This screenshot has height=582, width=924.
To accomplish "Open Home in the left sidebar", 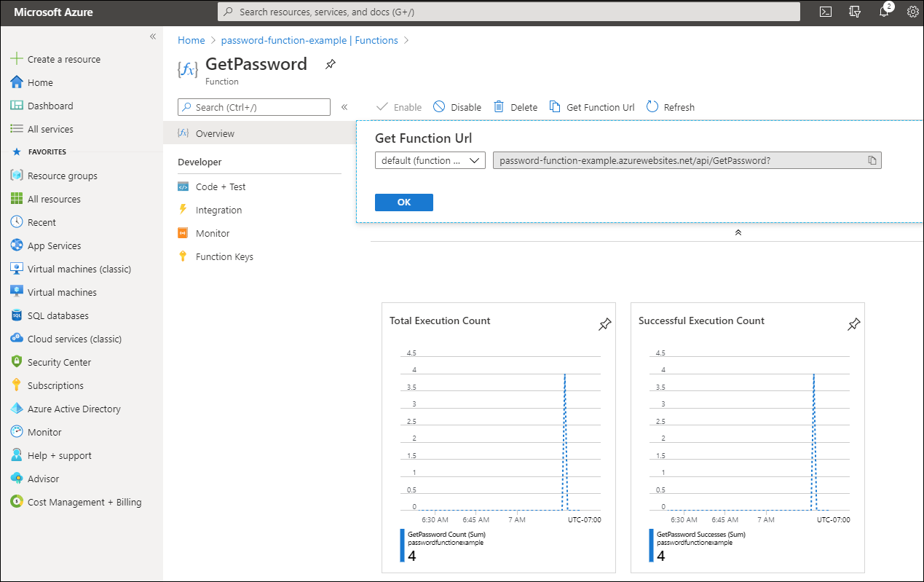I will (x=40, y=82).
